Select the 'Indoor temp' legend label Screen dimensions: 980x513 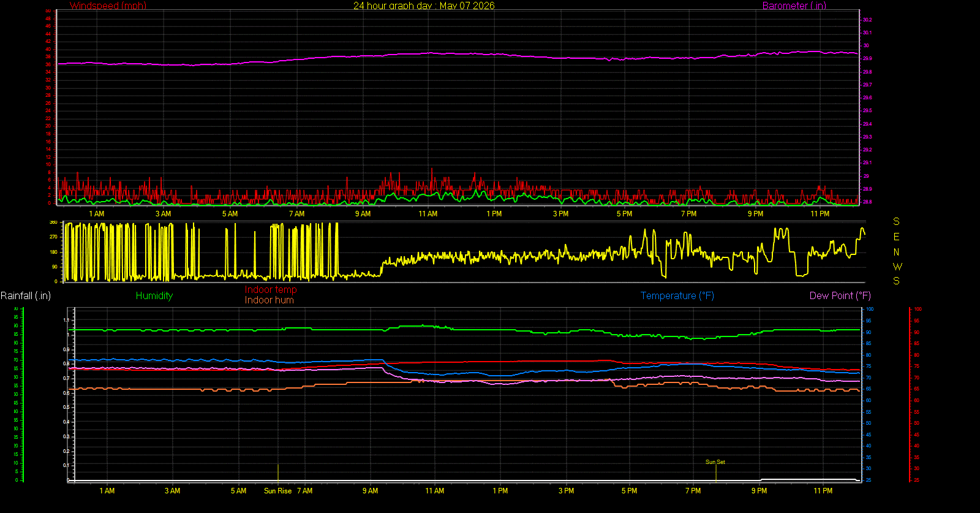pyautogui.click(x=271, y=289)
